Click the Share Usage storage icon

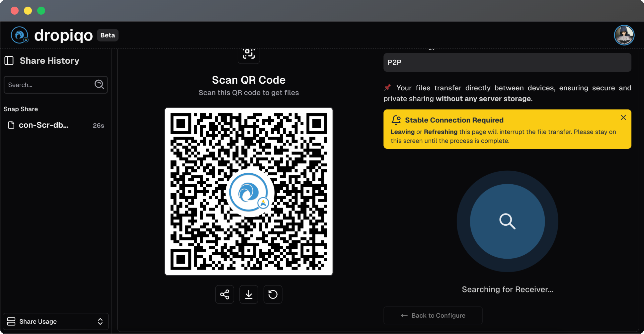tap(11, 321)
